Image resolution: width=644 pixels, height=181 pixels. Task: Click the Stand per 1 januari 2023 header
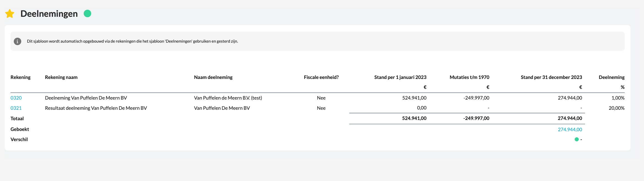400,77
